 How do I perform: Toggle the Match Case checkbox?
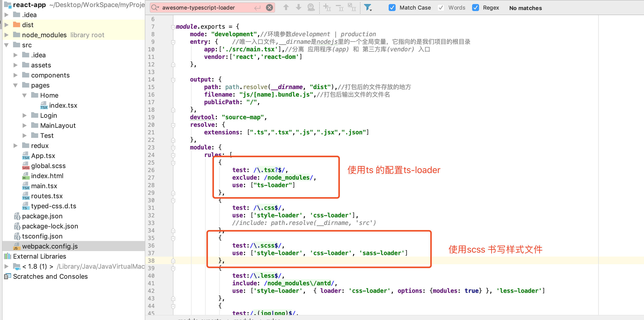point(392,8)
